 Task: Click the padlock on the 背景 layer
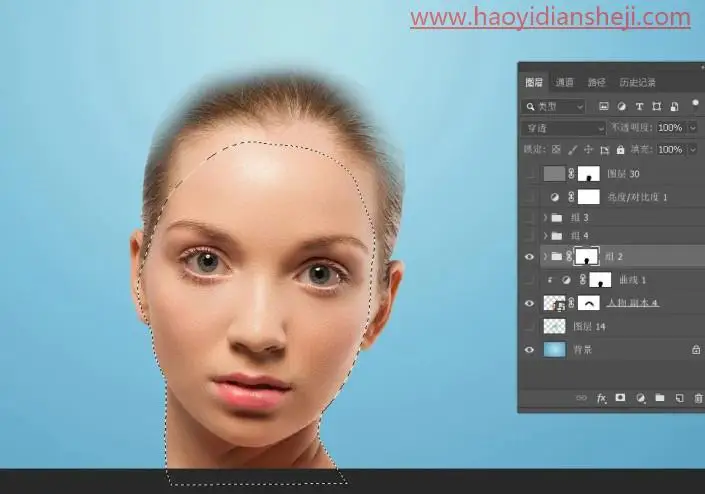[x=696, y=349]
